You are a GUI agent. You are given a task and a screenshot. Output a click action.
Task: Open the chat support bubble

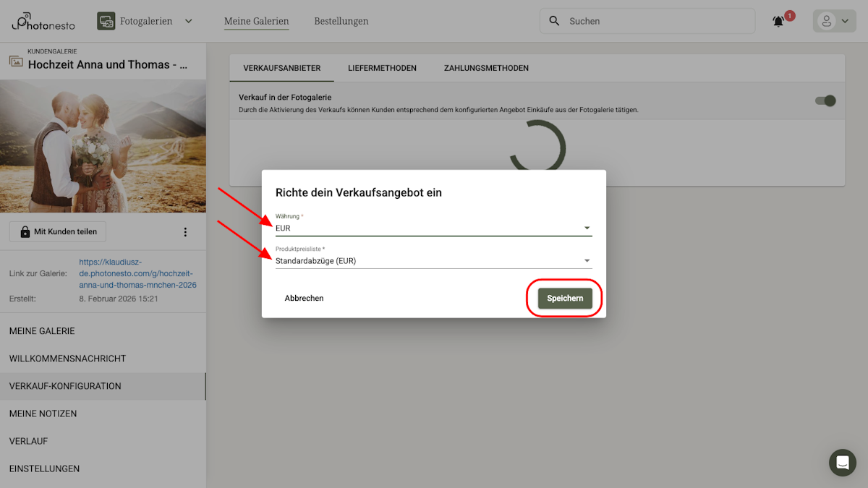pos(842,463)
